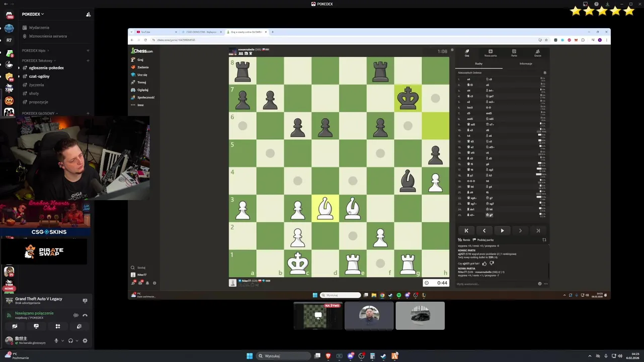644x362 pixels.
Task: Disconnect from voice channel
Action: (x=85, y=315)
